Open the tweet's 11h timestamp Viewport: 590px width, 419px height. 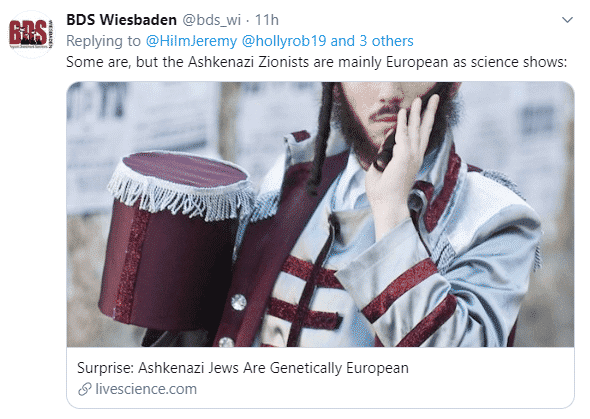click(x=267, y=20)
